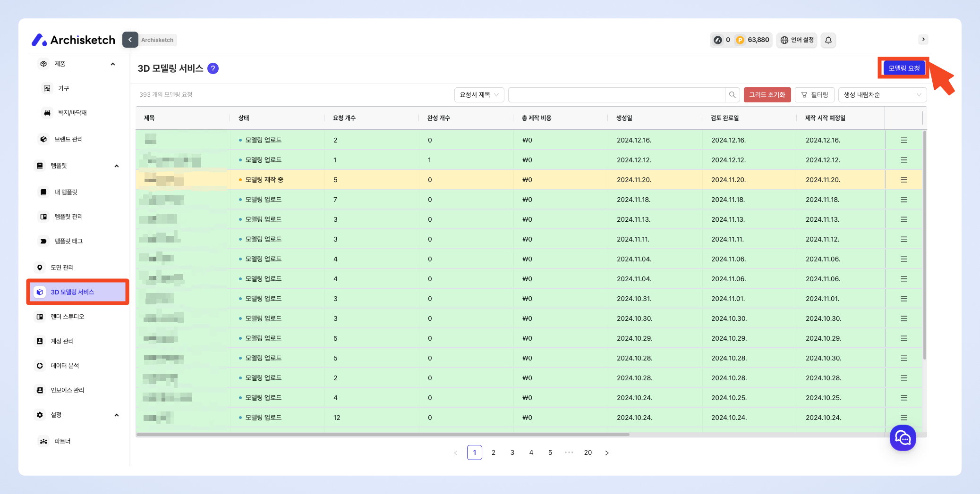Open the 언어 설정 language settings

pos(797,40)
